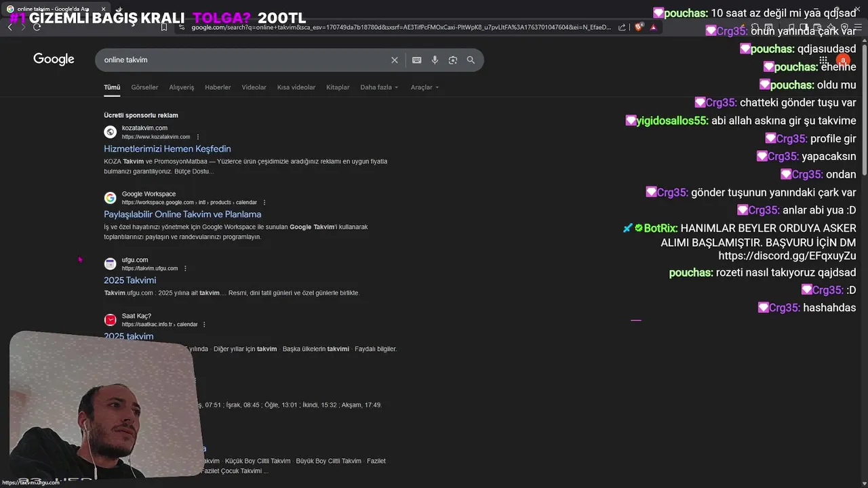Click the BotRix username in chat
Viewport: 868px width, 488px height.
pos(660,228)
